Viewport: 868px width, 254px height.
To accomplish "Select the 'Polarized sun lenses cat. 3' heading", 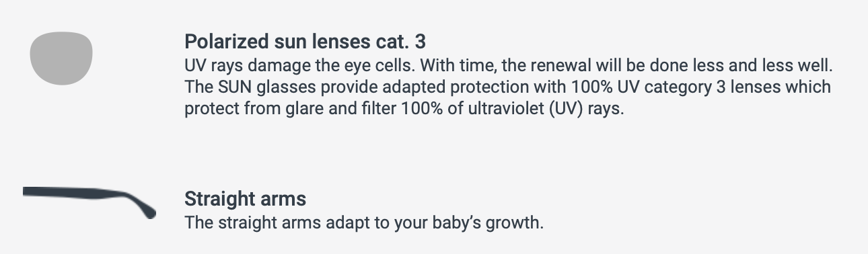I will pos(305,42).
